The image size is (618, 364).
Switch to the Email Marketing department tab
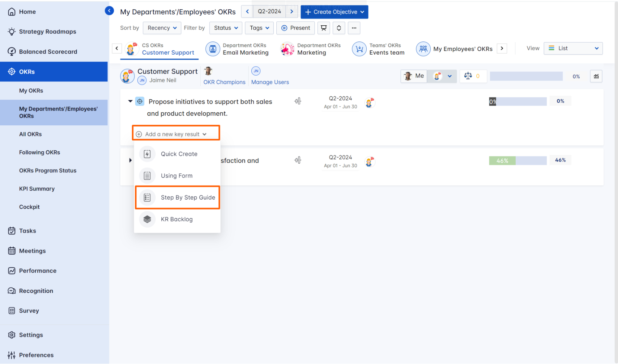point(237,49)
